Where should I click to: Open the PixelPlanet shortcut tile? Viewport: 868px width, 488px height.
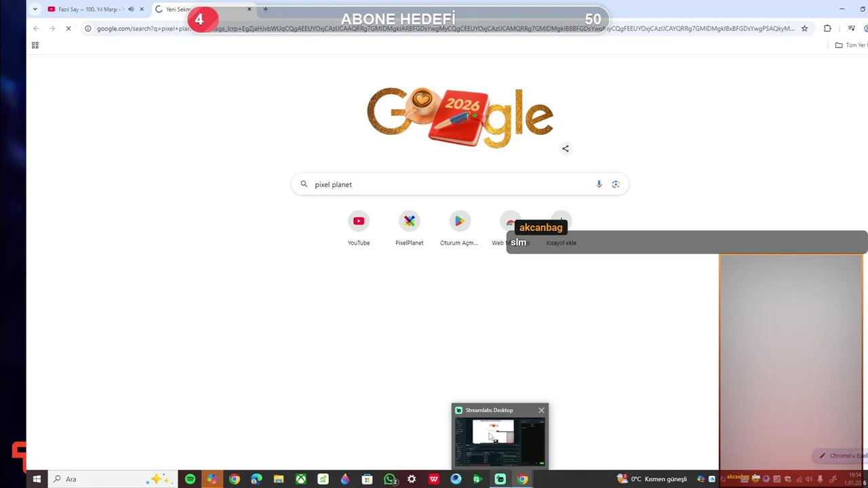click(x=410, y=228)
